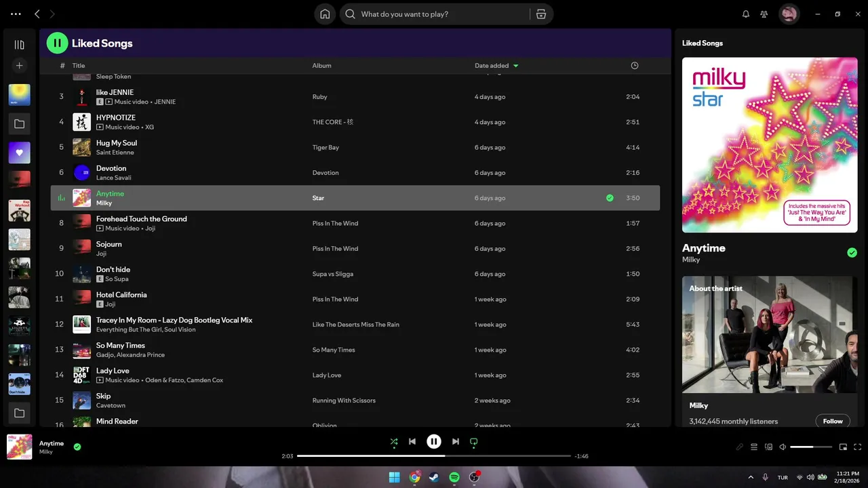This screenshot has height=488, width=868.
Task: Adjust the volume slider
Action: point(811,447)
